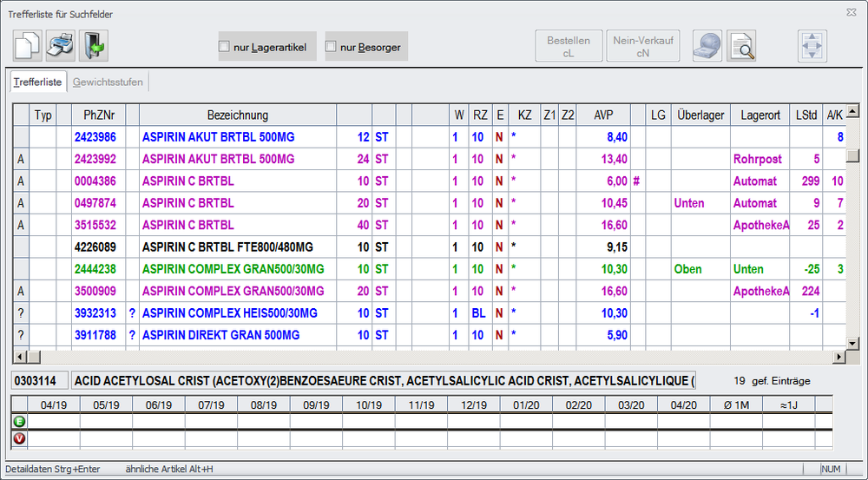Screen dimensions: 868x480
Task: Select the Trefferliste tab
Action: coord(37,82)
